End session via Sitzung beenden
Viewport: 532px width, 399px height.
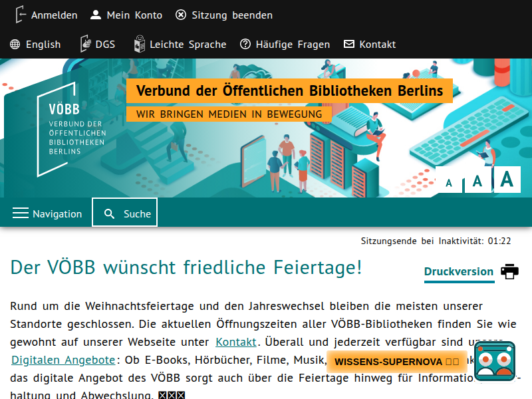(x=224, y=15)
